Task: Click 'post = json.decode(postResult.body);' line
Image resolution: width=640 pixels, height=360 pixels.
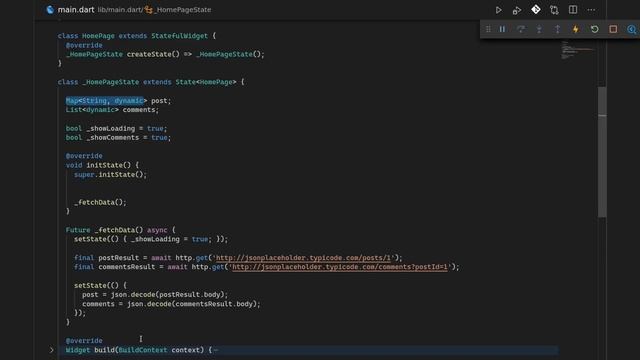Action: [155, 294]
